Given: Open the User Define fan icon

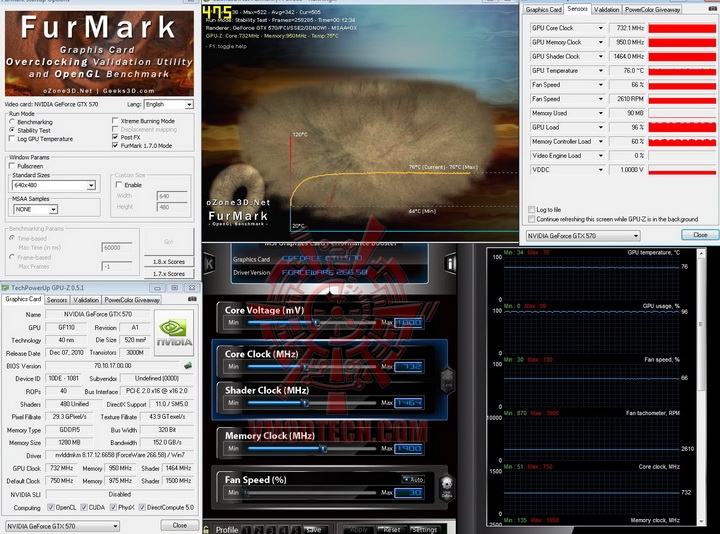Looking at the screenshot, I should point(446,488).
